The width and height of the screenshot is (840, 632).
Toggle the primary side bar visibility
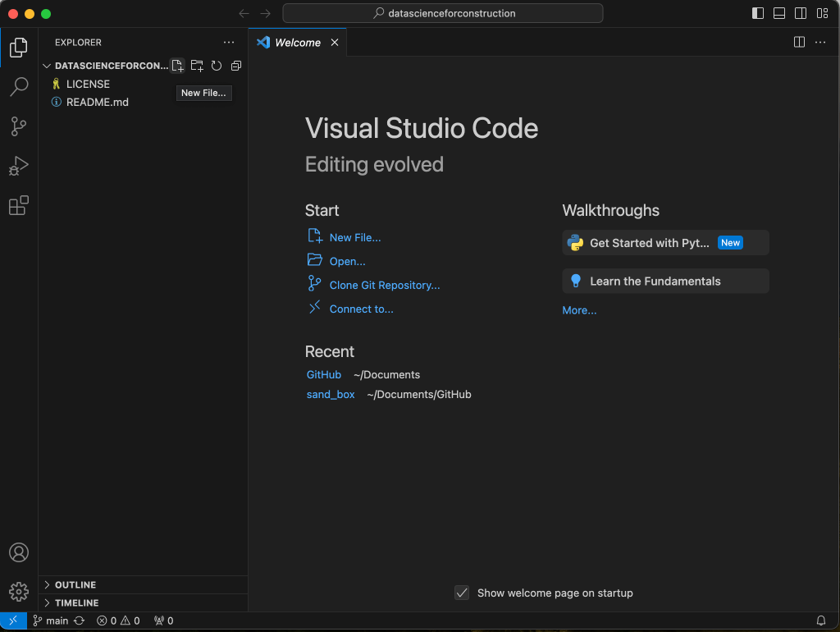pos(758,13)
